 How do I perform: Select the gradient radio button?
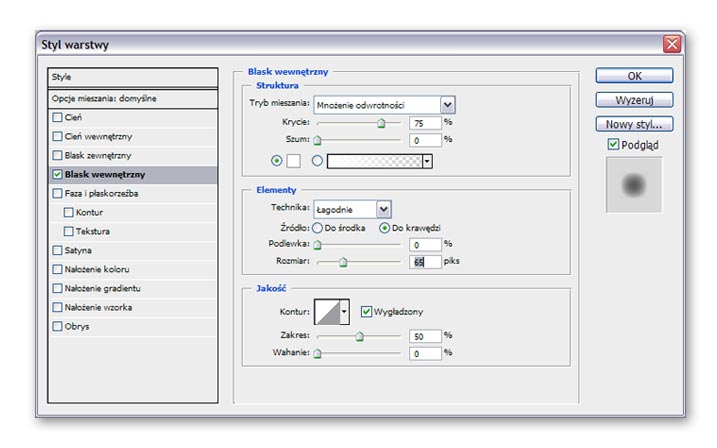click(317, 160)
